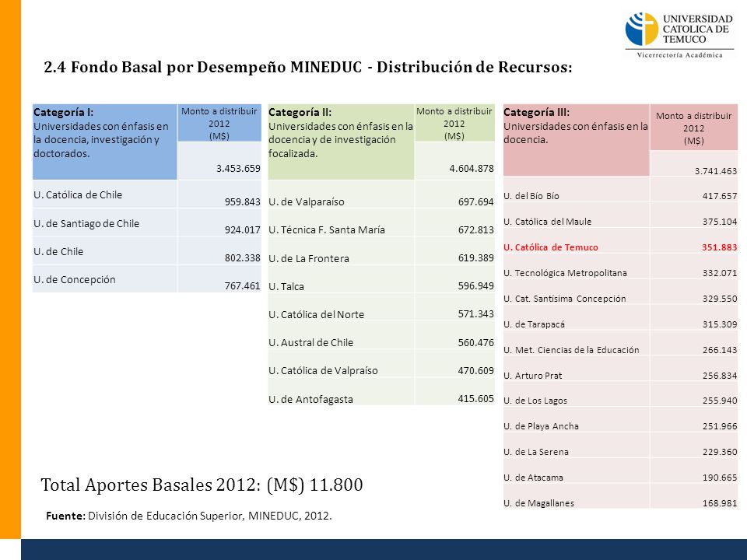Select the value '959.843'
747x560 pixels.
[x=243, y=202]
